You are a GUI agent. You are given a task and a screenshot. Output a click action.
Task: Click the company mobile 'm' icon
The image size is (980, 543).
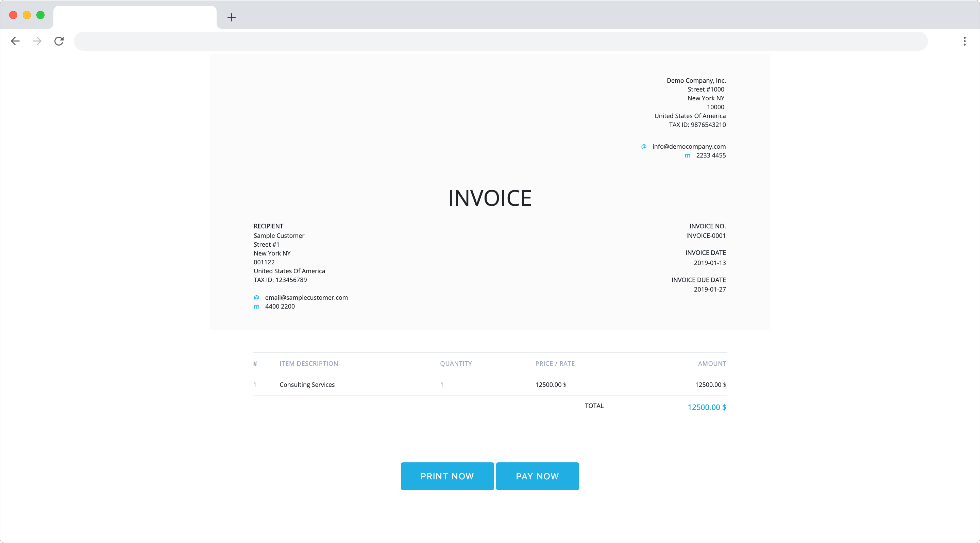coord(688,155)
